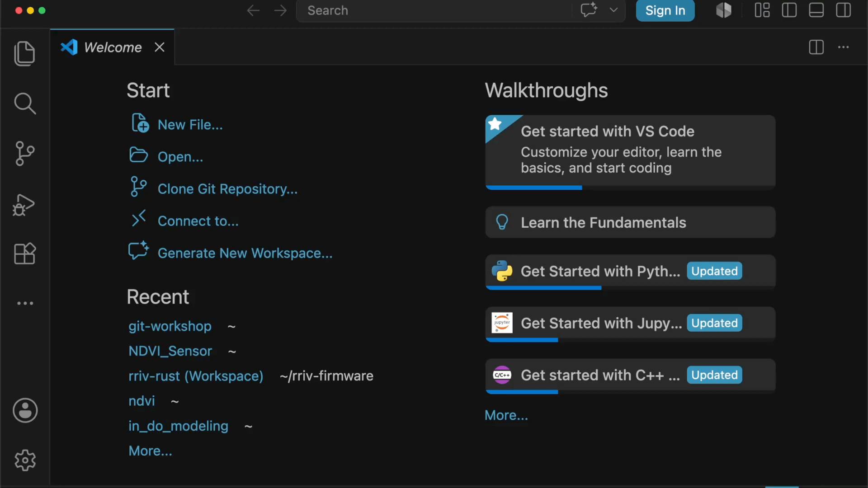This screenshot has height=488, width=868.
Task: Open Learn the Fundamentals walkthrough
Action: pyautogui.click(x=630, y=222)
